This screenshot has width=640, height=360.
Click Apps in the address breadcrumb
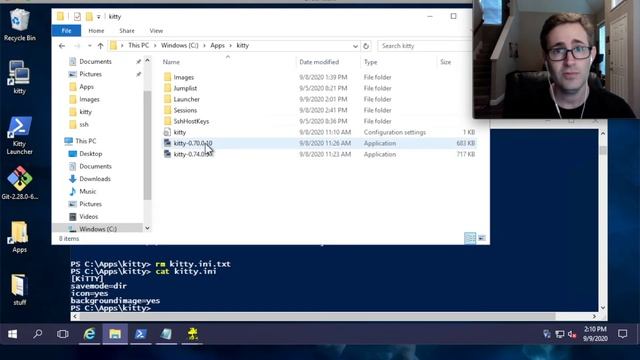(218, 45)
